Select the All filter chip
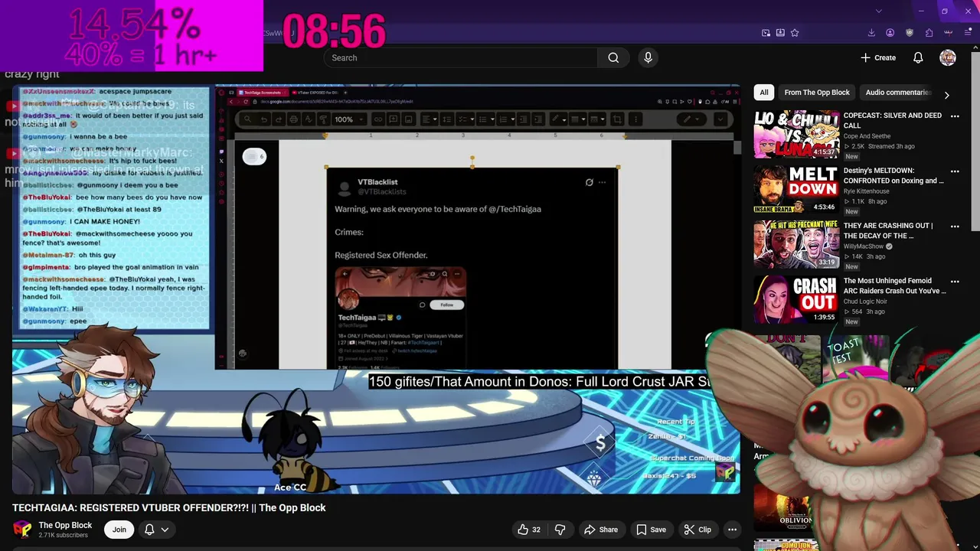The image size is (980, 551). (763, 93)
